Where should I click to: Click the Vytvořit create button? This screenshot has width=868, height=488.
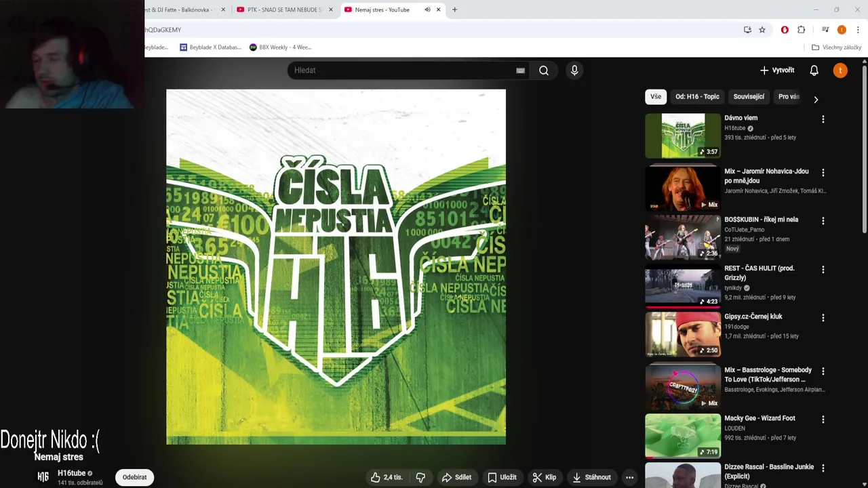click(x=777, y=70)
